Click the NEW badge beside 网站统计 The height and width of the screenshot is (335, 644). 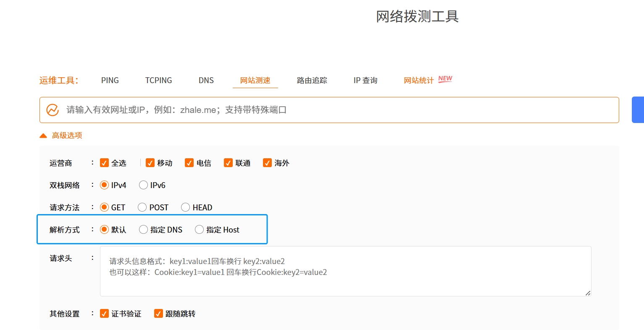tap(445, 79)
